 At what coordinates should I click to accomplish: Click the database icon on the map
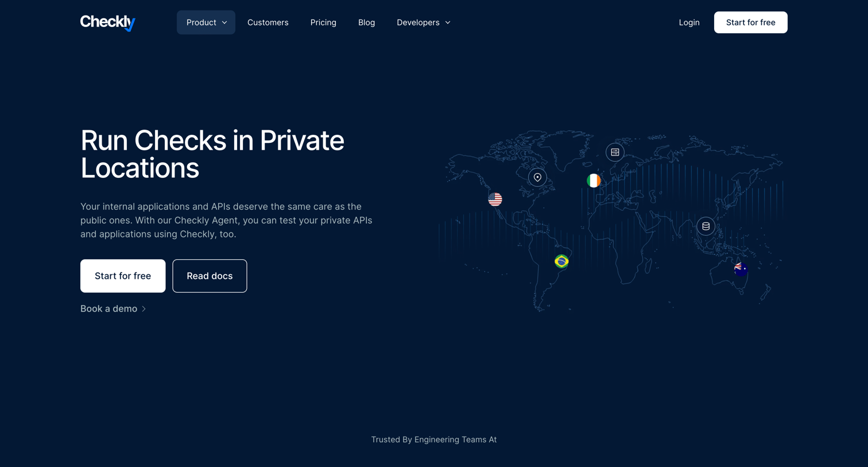click(706, 226)
